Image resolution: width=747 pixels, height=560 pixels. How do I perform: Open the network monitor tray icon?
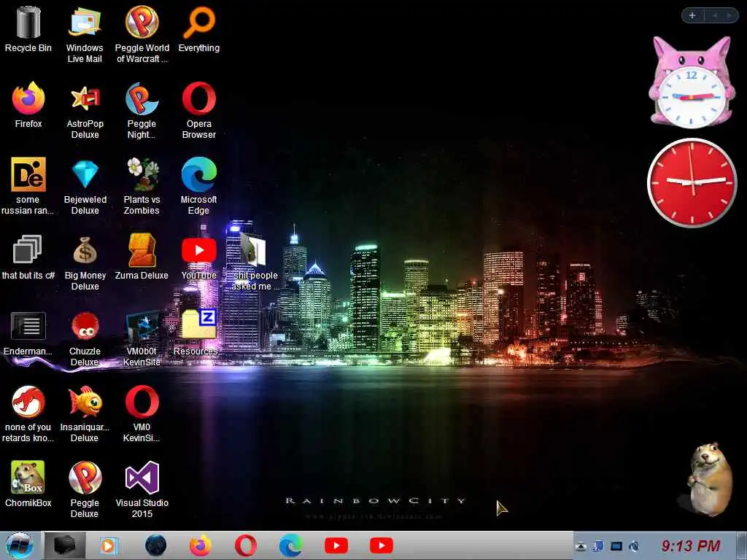tap(616, 546)
